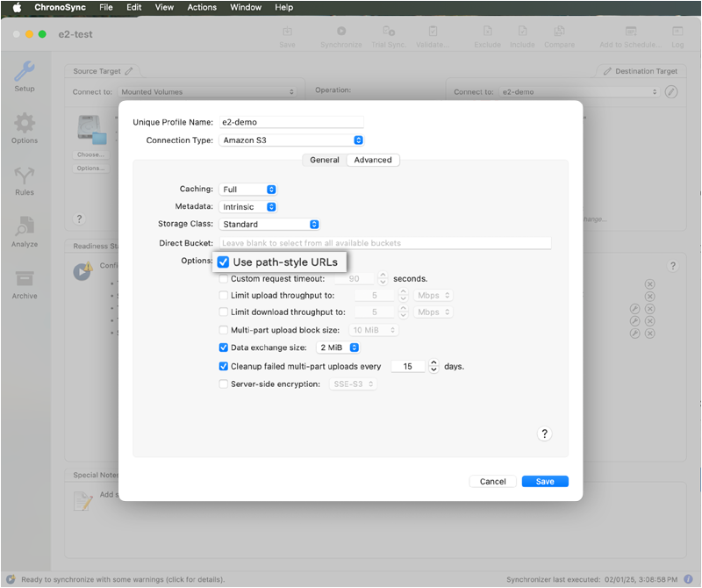Click the Trial Sync toolbar icon
Screen dimensions: 702x588
tap(388, 31)
